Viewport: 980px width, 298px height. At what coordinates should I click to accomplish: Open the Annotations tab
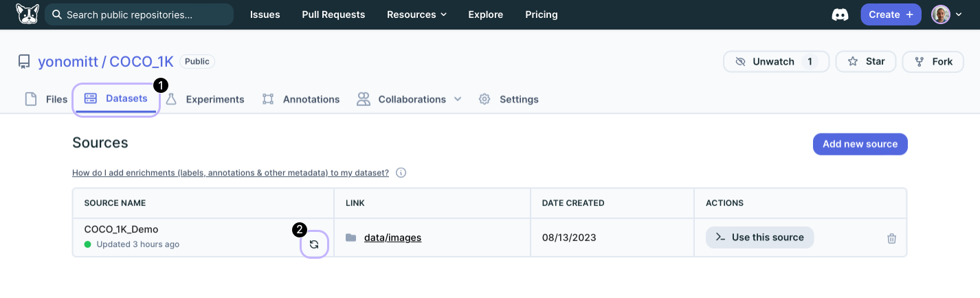point(301,99)
